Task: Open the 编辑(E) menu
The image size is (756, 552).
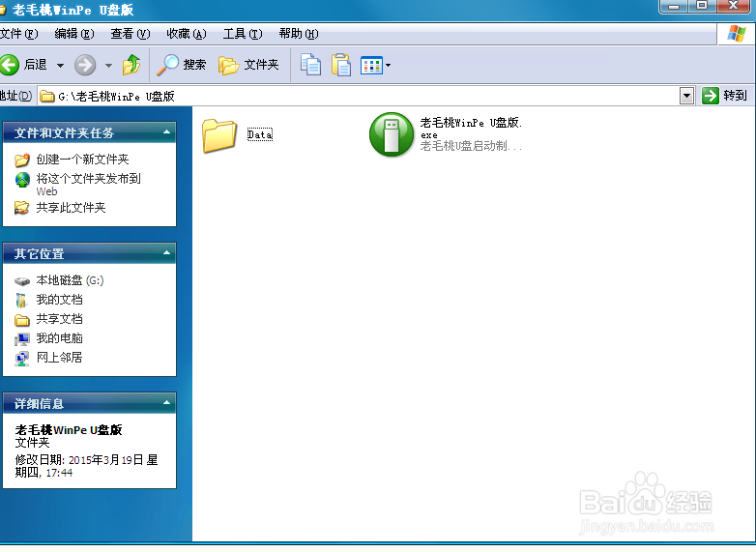Action: point(74,34)
